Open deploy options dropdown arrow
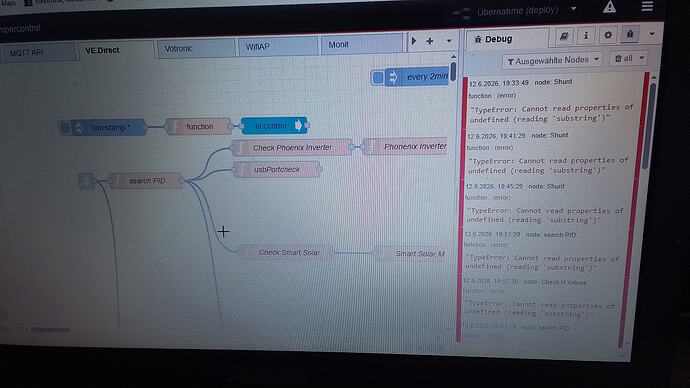The width and height of the screenshot is (690, 388). 573,8
